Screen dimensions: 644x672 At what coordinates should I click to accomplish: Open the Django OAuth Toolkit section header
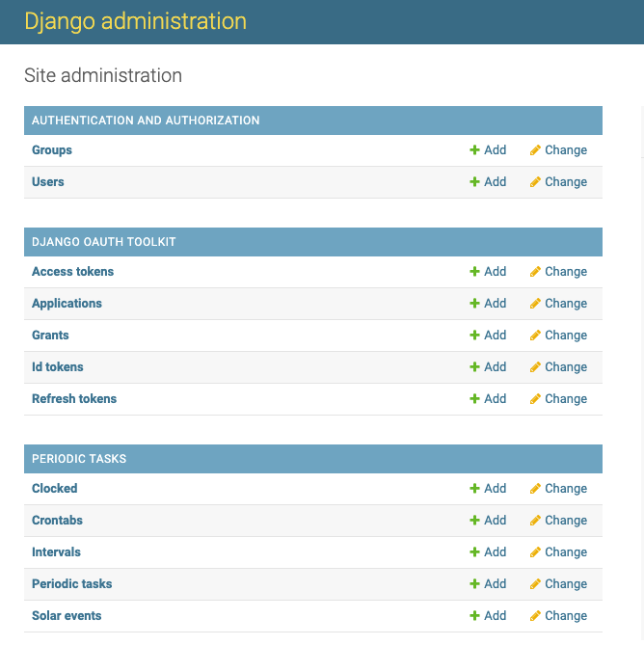tap(103, 242)
